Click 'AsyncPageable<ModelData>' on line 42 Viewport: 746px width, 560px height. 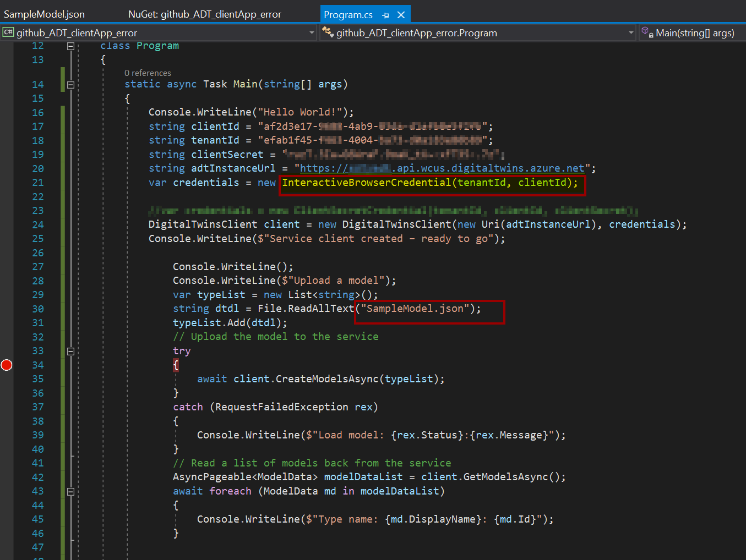coord(246,477)
